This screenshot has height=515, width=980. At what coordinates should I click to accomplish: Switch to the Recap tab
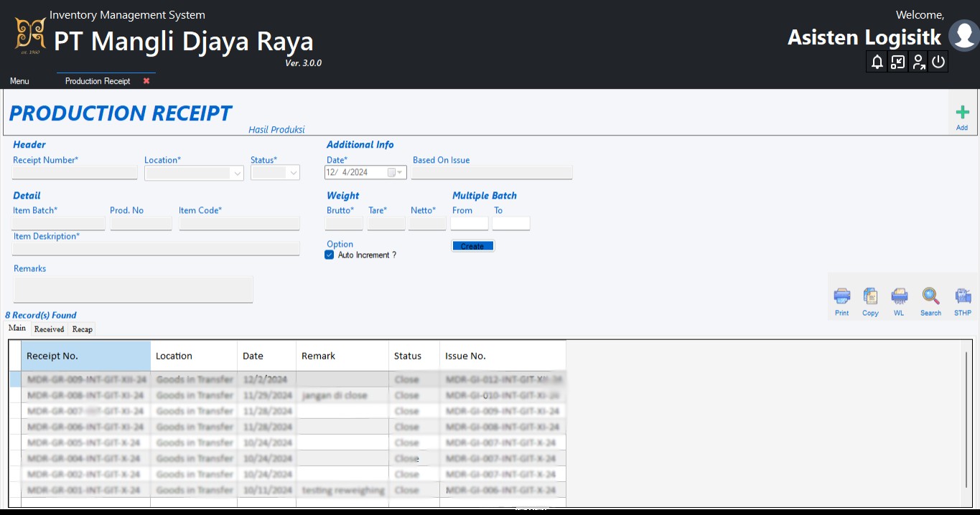pyautogui.click(x=83, y=329)
